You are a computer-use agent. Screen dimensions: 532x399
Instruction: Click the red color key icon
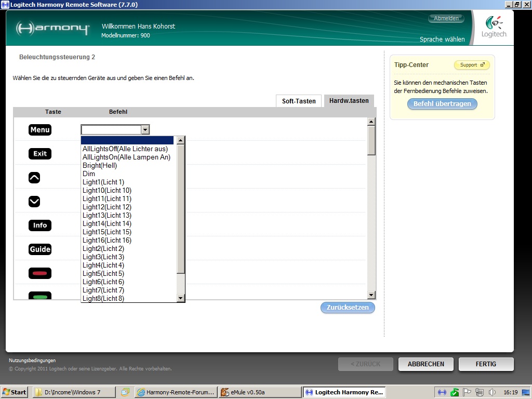pos(40,273)
